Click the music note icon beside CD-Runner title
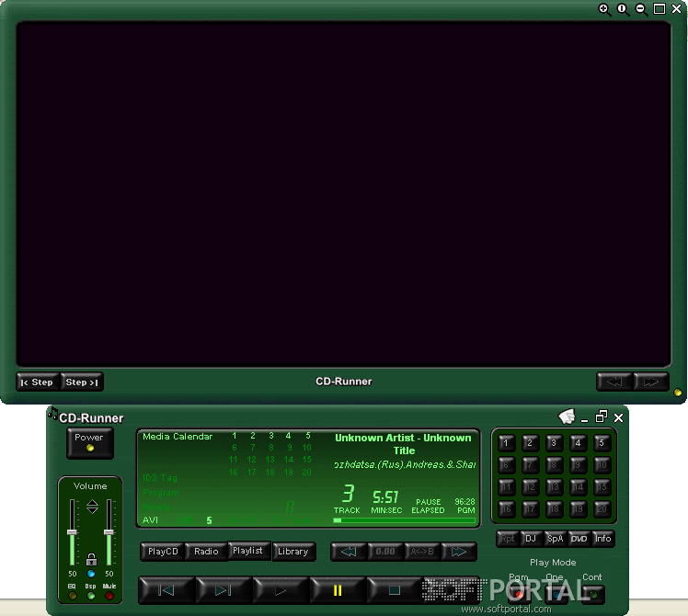The width and height of the screenshot is (688, 616). click(52, 413)
